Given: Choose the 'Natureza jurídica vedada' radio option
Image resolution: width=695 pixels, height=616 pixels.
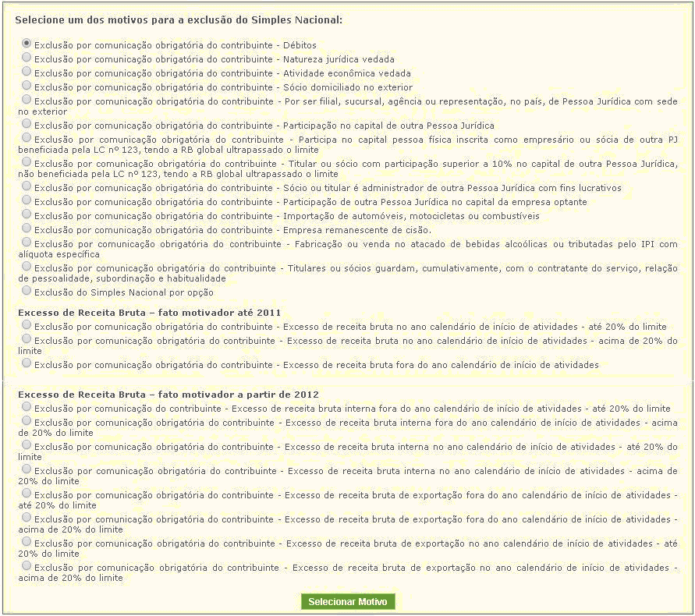Looking at the screenshot, I should (x=27, y=57).
